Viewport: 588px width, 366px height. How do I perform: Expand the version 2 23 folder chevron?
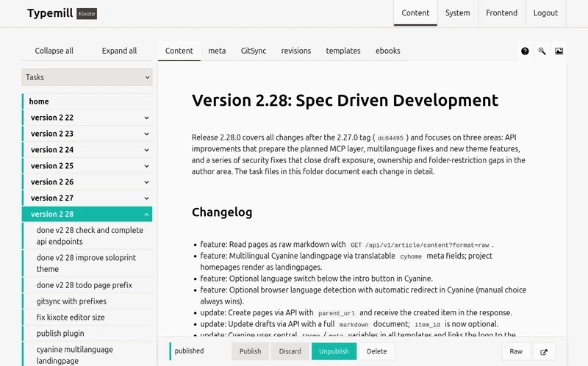(146, 134)
